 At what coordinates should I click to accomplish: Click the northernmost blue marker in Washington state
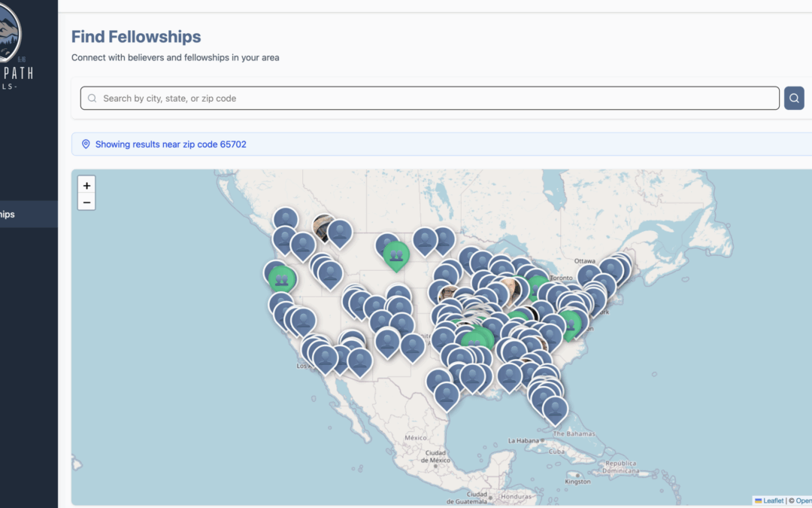coord(285,219)
